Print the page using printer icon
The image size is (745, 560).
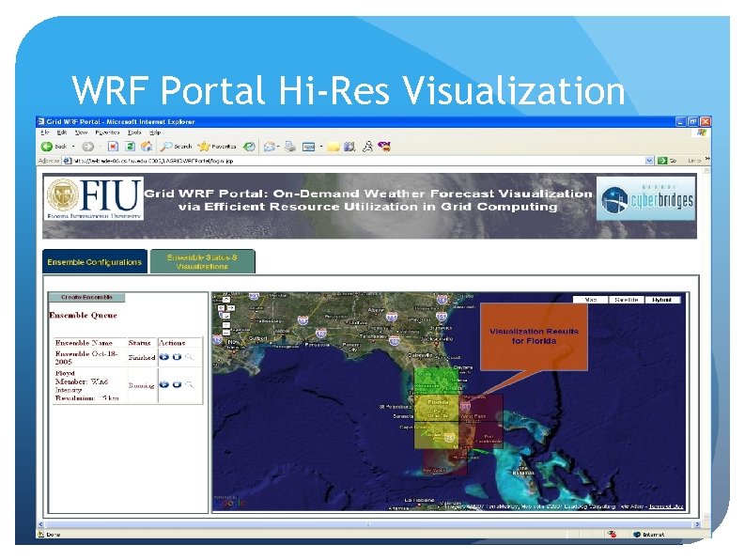pos(290,147)
